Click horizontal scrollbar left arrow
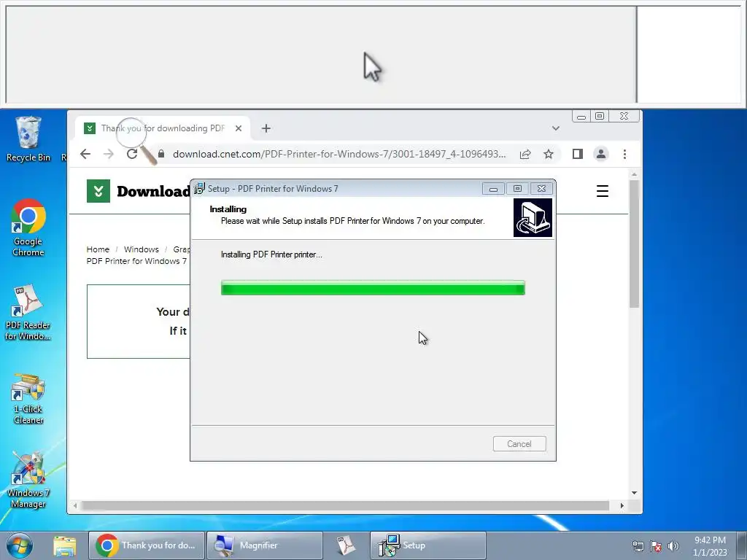 pos(75,505)
